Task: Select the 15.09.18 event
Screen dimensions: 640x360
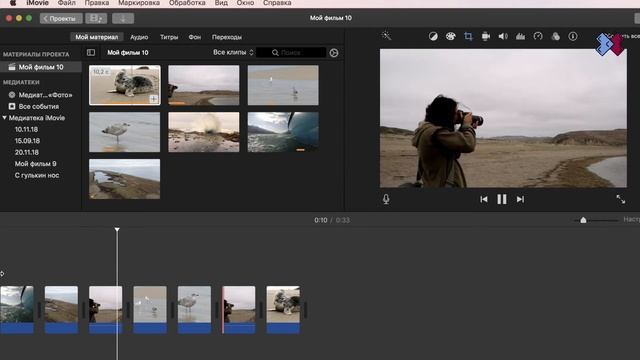Action: point(27,140)
